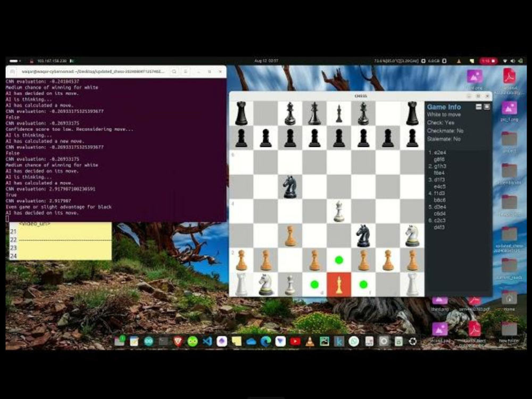The image size is (532, 399).
Task: Launch Duolingo from the dock
Action: coord(193,341)
